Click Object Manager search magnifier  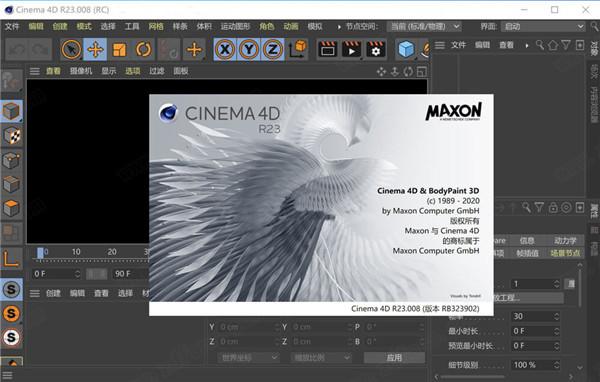tap(540, 45)
